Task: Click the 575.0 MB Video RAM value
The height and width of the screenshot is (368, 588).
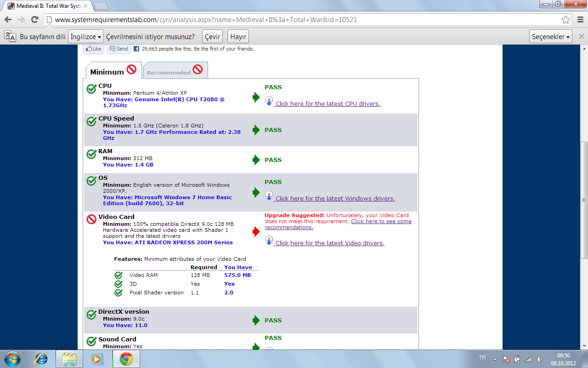Action: [x=237, y=275]
